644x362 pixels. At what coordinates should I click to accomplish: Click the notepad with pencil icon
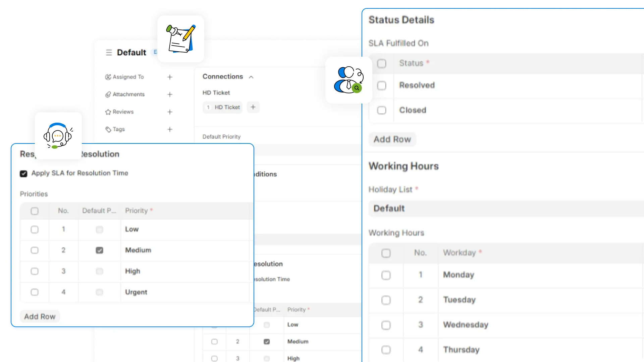click(x=181, y=39)
